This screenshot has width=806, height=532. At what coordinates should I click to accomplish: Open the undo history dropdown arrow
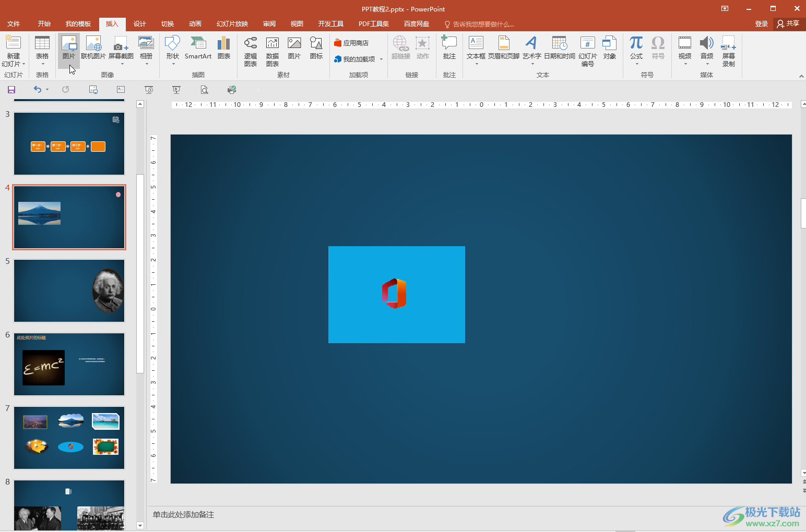tap(47, 90)
